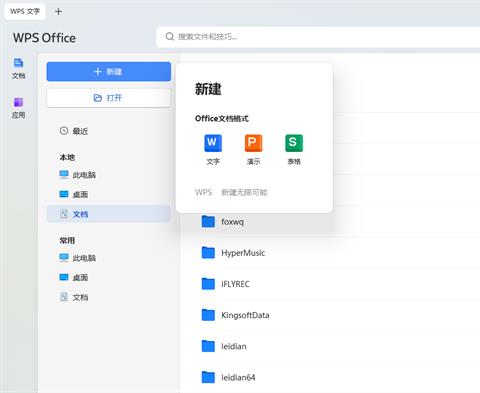This screenshot has height=393, width=480.
Task: Select 此电脑 under 本地
Action: click(109, 175)
